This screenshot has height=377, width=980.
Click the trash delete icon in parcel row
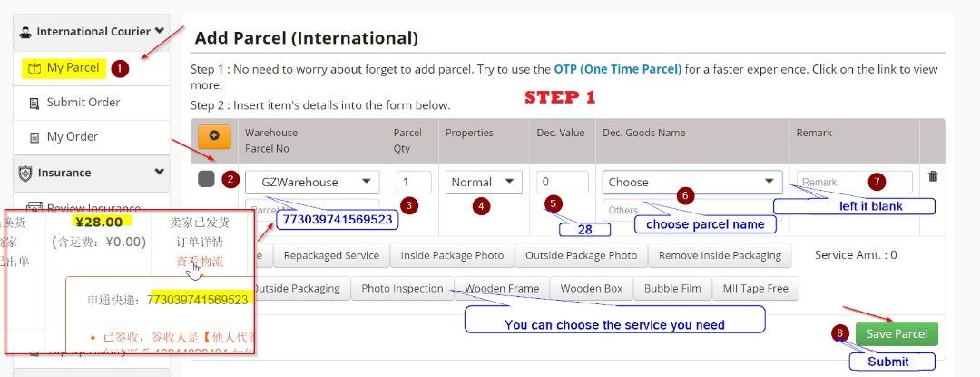point(933,176)
